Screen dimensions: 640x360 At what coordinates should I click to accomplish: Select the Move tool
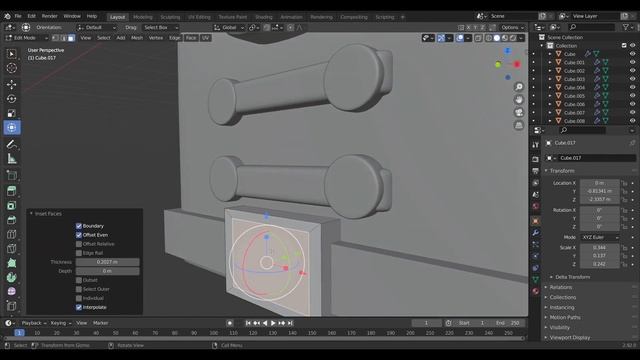tap(11, 84)
